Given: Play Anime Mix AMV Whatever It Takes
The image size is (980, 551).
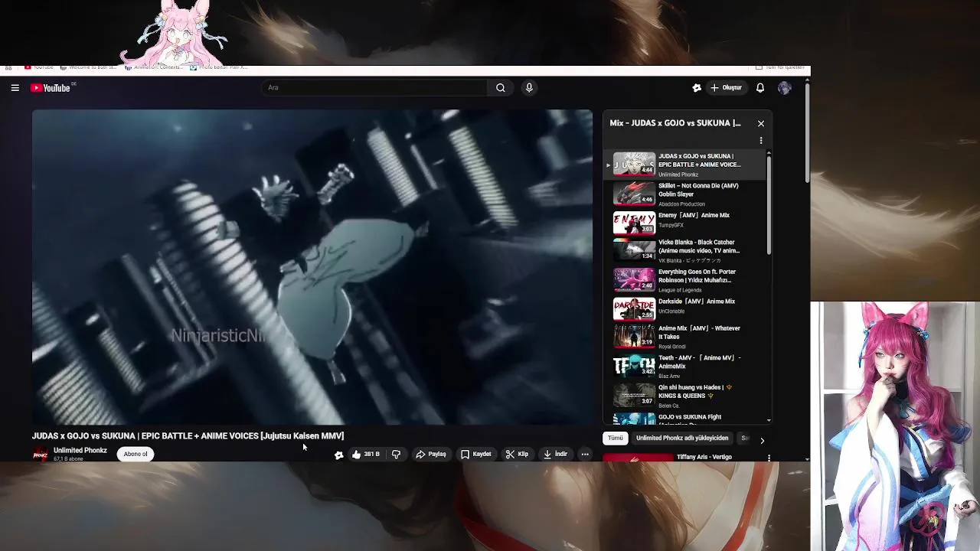Looking at the screenshot, I should 685,337.
